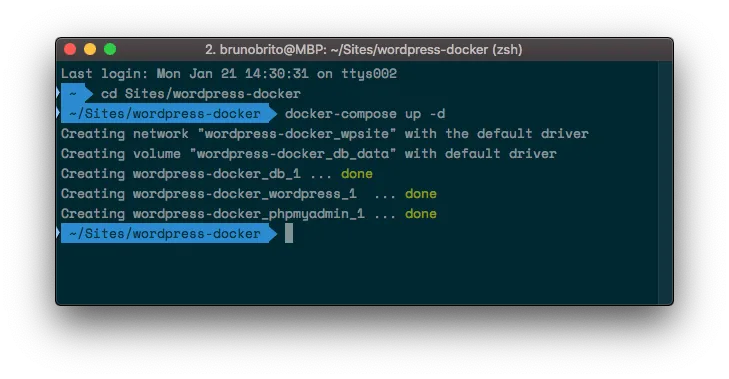Click the 'Creating network' output line
The height and width of the screenshot is (379, 729).
click(325, 133)
